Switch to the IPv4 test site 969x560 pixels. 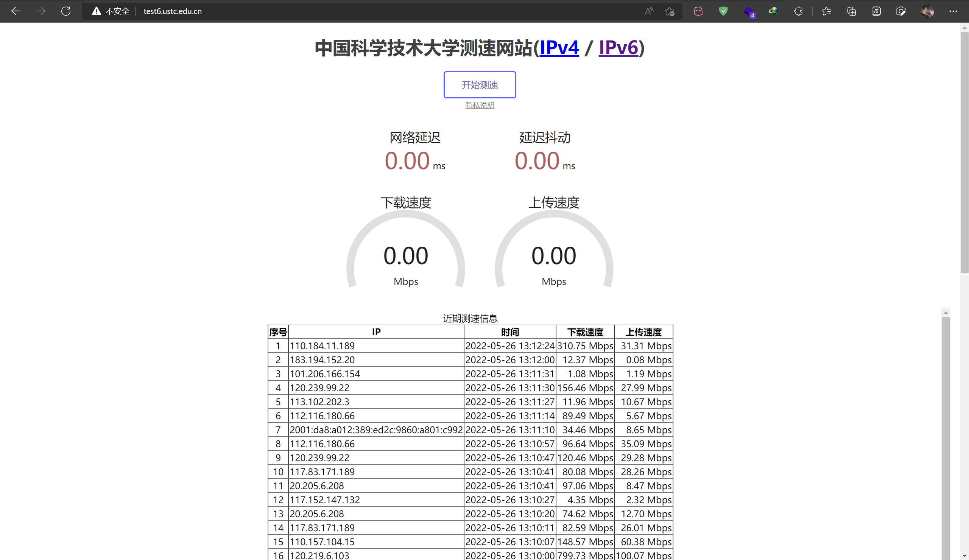pyautogui.click(x=559, y=48)
